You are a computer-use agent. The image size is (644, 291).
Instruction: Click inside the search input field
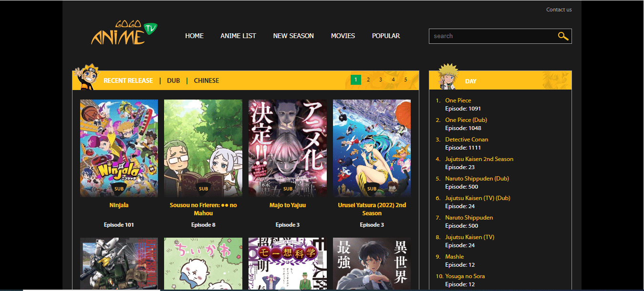[487, 36]
